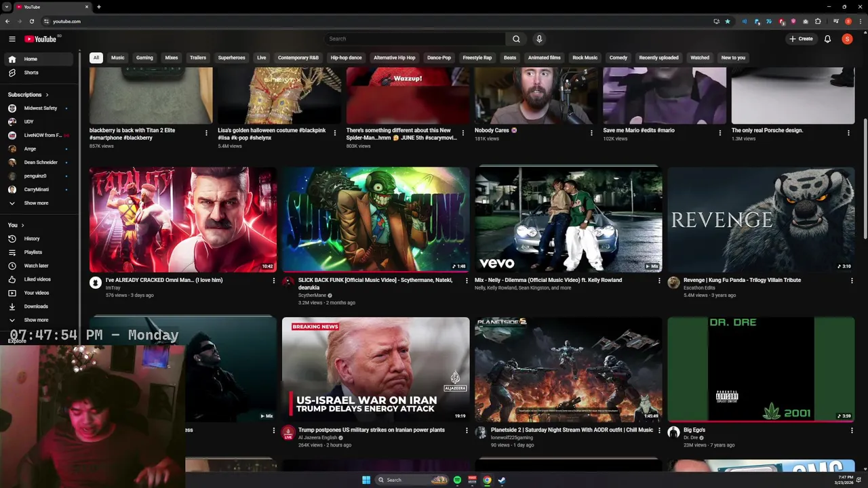Open the account avatar menu
868x488 pixels.
pyautogui.click(x=847, y=39)
